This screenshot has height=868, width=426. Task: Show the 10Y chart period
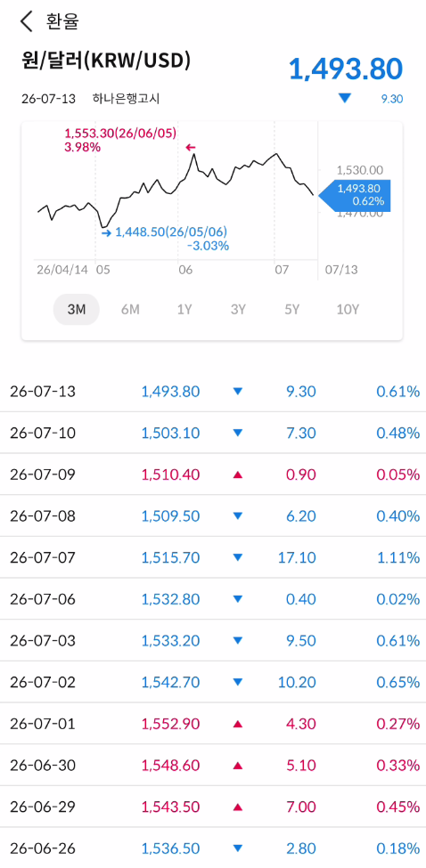click(348, 310)
